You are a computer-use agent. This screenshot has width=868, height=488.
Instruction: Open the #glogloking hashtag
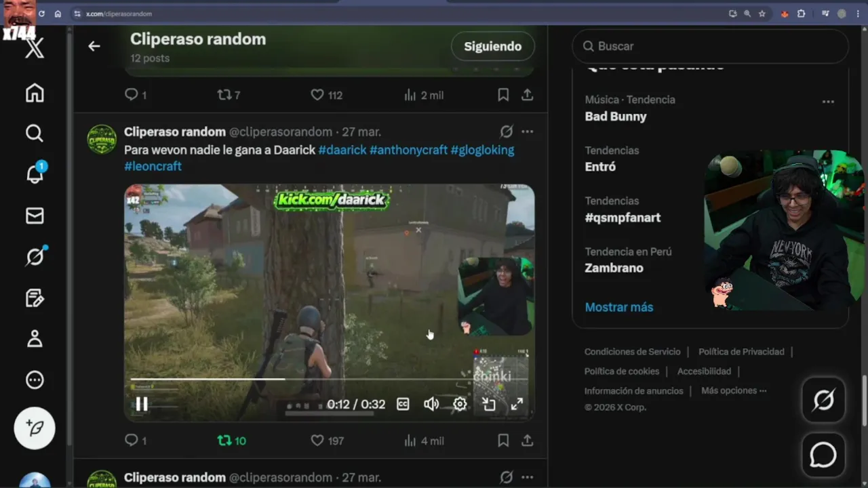click(x=482, y=150)
